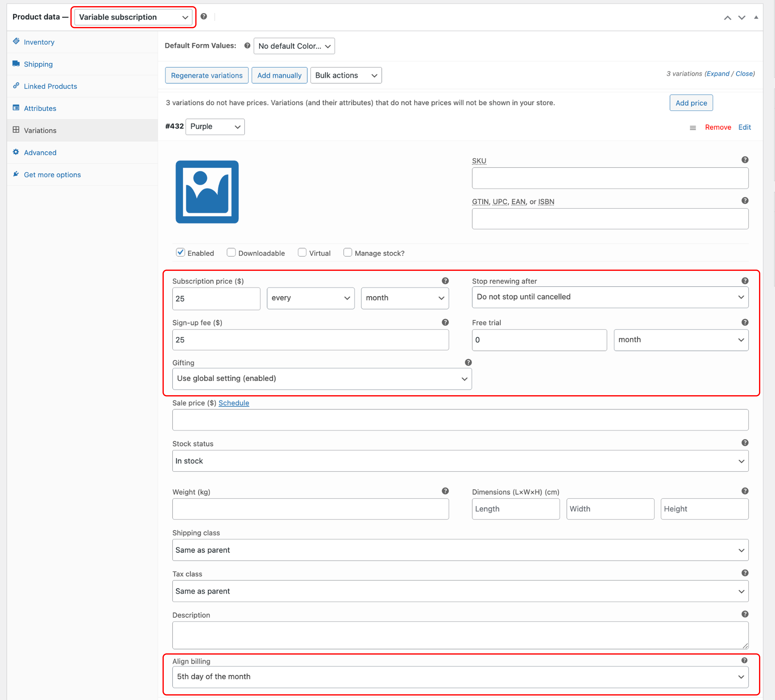Open the 'every' billing interval dropdown
Image resolution: width=775 pixels, height=700 pixels.
pos(311,298)
